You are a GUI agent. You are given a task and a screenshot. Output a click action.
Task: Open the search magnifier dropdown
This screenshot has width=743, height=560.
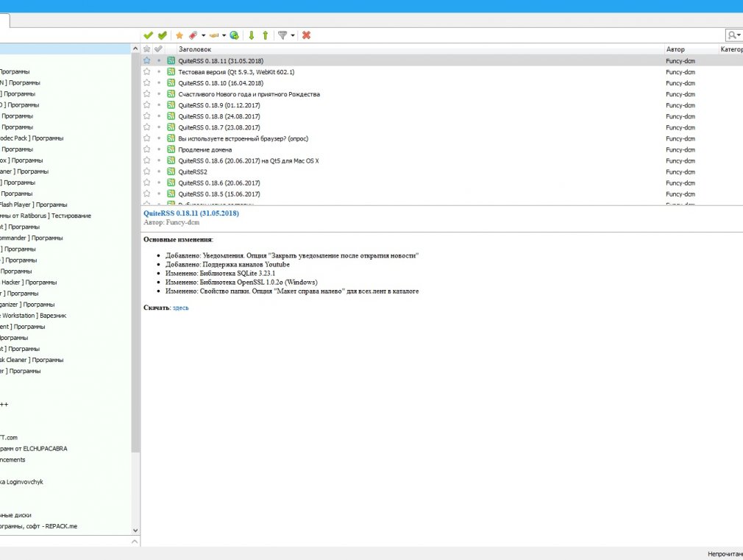(x=734, y=35)
